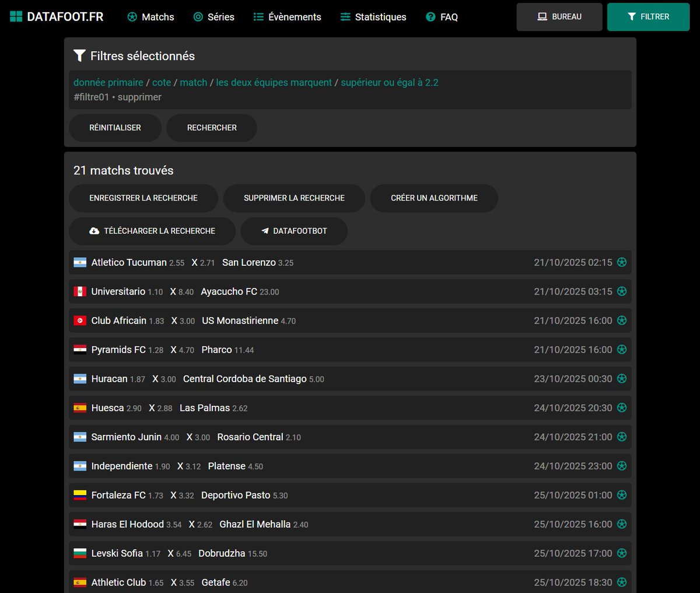Click SUPPRIMER LA RECHERCHE
This screenshot has height=593, width=700.
[x=294, y=198]
